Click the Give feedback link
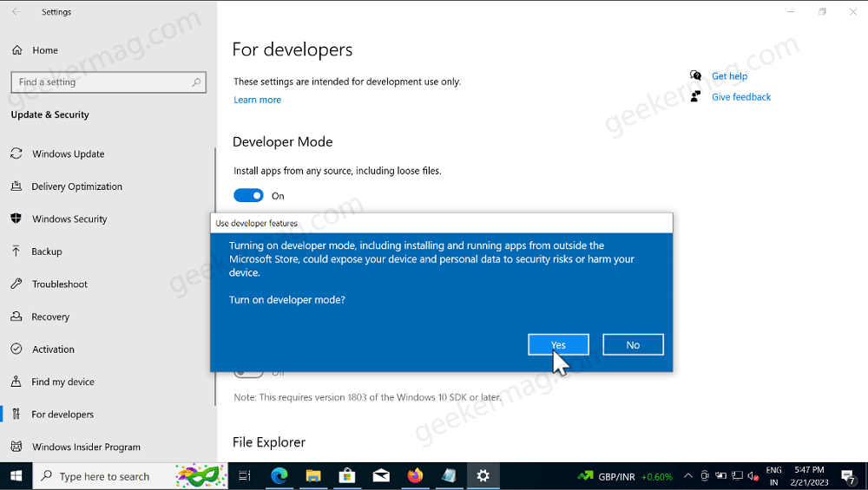The height and width of the screenshot is (490, 868). [740, 97]
